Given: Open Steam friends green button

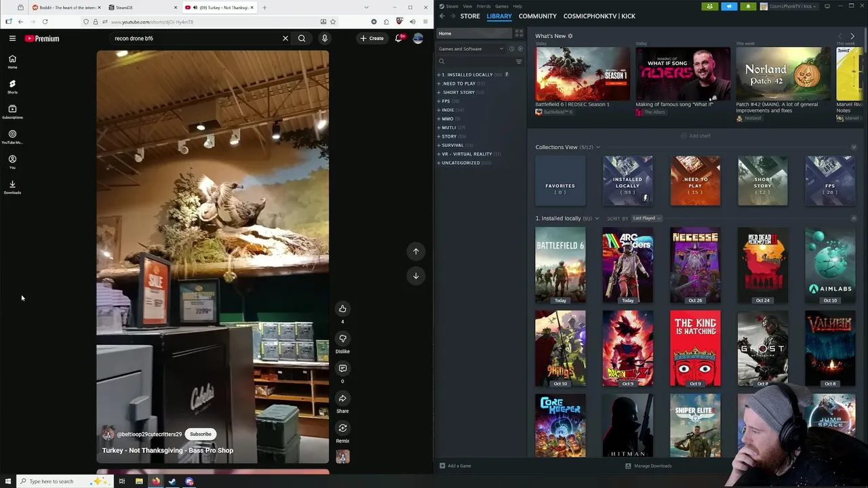Looking at the screenshot, I should [710, 6].
